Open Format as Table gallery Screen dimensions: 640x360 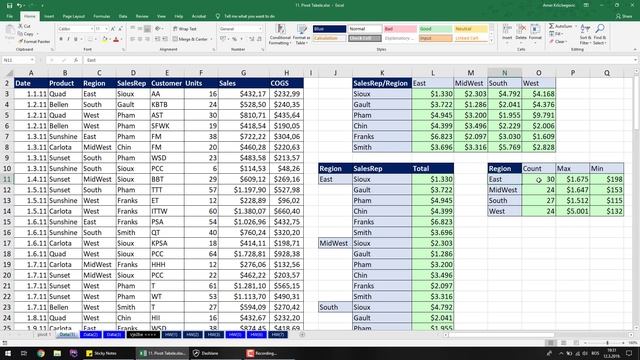point(302,34)
